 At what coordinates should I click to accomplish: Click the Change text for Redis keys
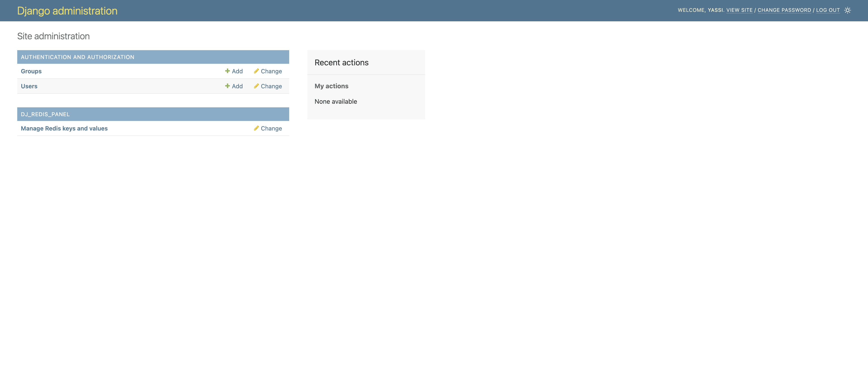tap(271, 128)
